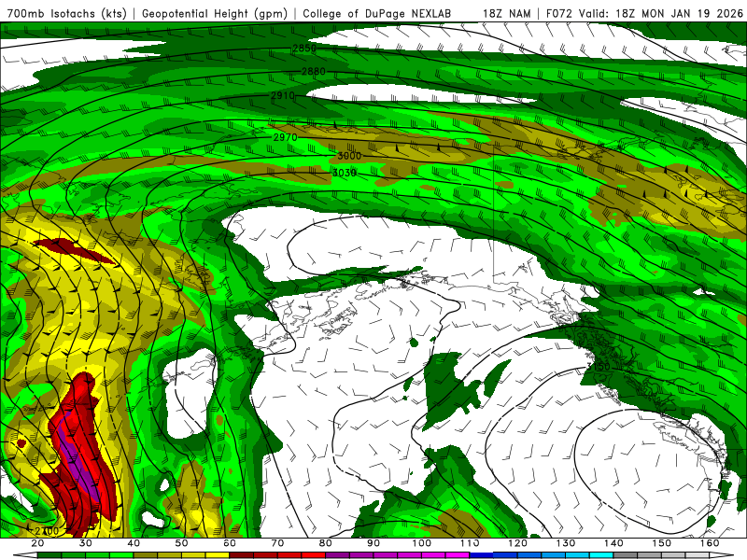The image size is (747, 560).
Task: Click the 2700 height contour label
Action: pyautogui.click(x=47, y=530)
